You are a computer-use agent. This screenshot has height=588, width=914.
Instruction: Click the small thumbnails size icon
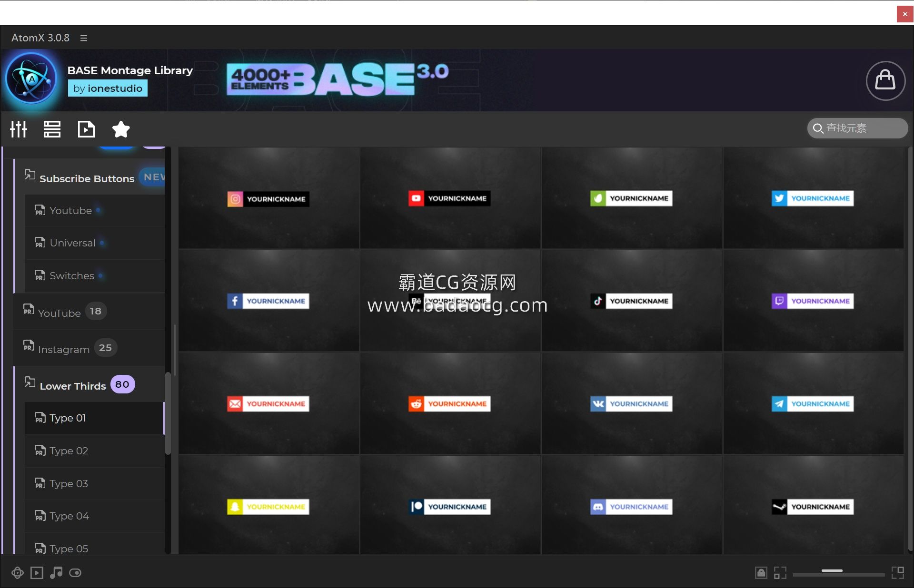[780, 573]
